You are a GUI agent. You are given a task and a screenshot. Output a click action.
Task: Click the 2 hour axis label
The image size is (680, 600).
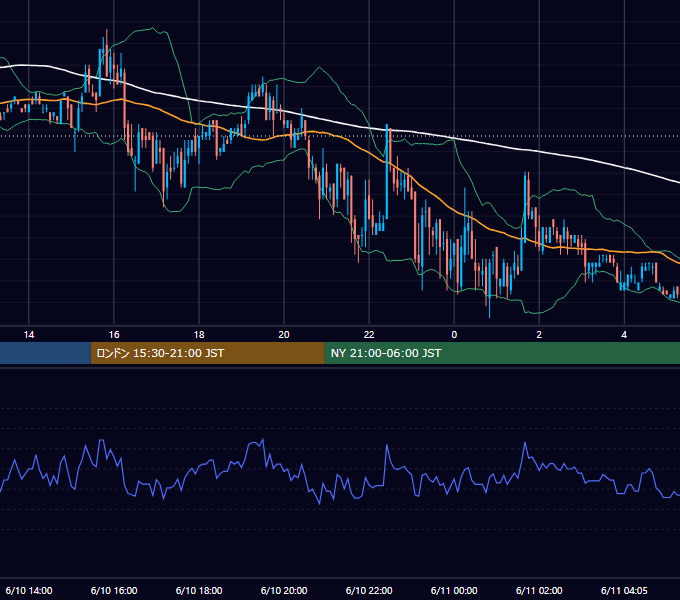point(539,335)
